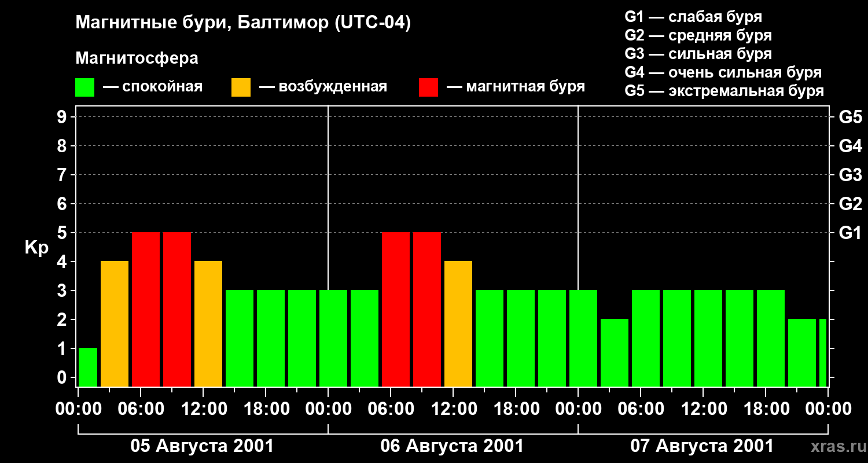
Task: Click 'G2 — средняя буря' legend line
Action: pos(698,35)
